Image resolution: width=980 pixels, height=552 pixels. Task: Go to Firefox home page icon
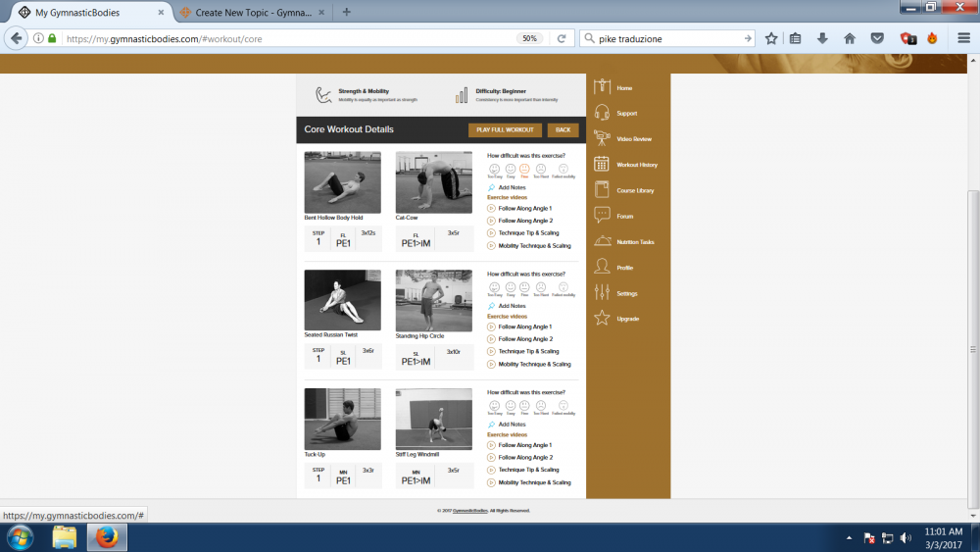[x=850, y=38]
